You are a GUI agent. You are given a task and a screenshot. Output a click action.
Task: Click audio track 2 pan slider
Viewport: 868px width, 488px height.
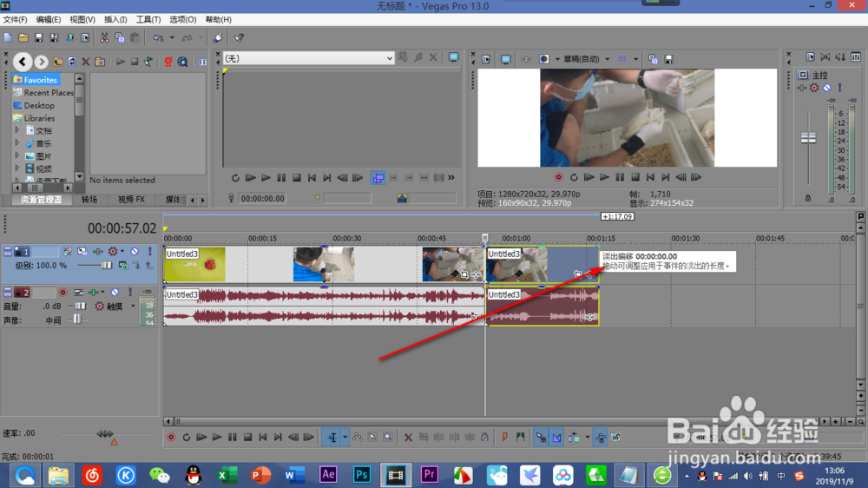coord(77,319)
